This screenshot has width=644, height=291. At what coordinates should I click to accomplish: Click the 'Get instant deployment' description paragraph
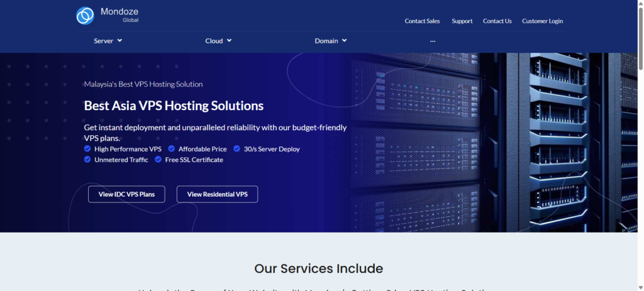(x=215, y=133)
